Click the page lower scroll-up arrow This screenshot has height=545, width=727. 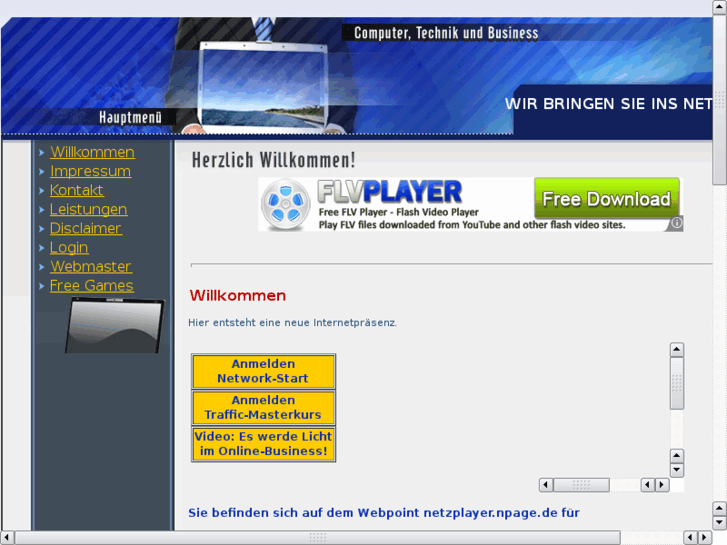click(720, 509)
